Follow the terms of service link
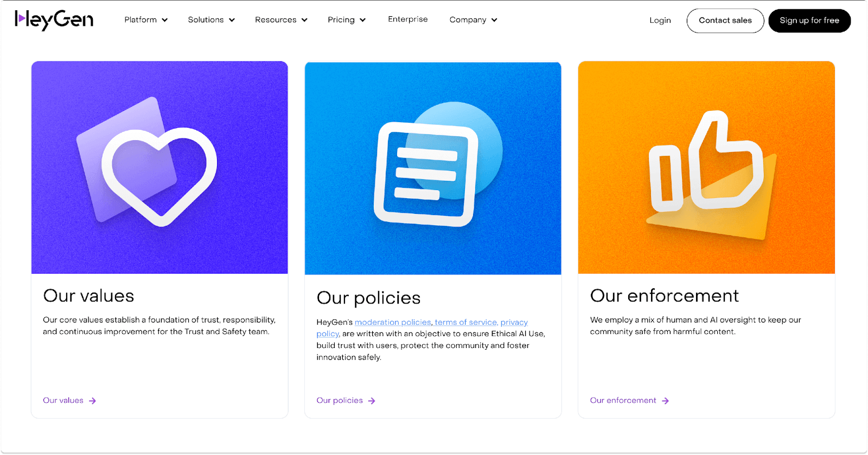The image size is (868, 455). (x=465, y=323)
